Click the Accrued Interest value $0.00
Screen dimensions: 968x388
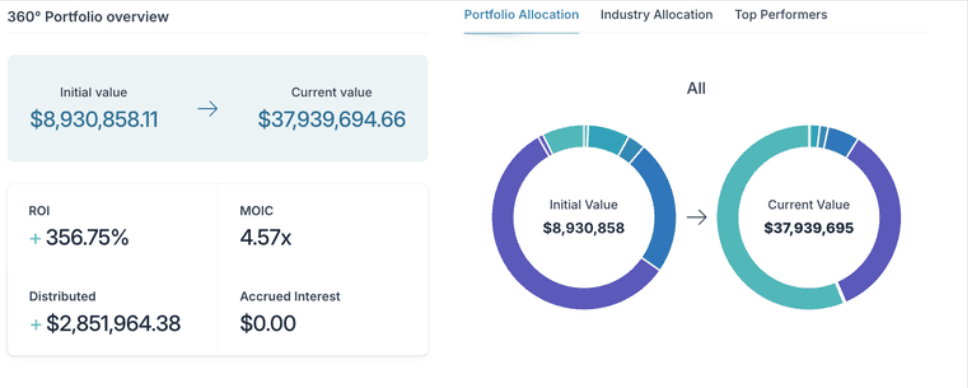pyautogui.click(x=267, y=323)
